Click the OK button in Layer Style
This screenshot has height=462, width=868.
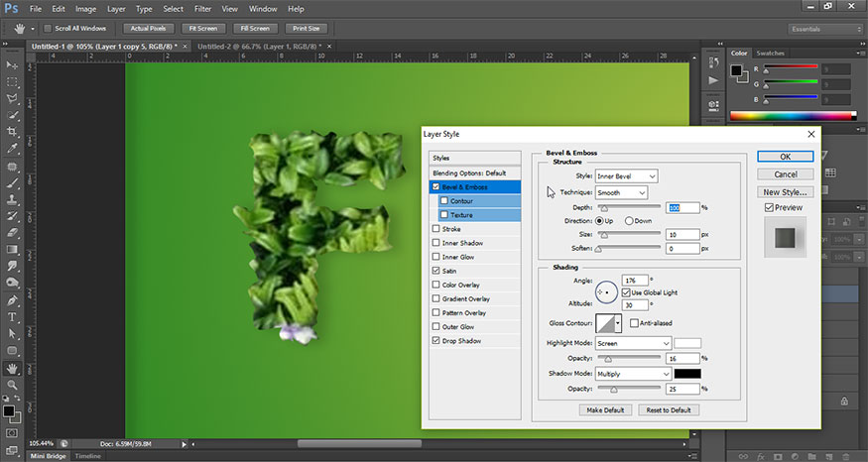[x=785, y=157]
